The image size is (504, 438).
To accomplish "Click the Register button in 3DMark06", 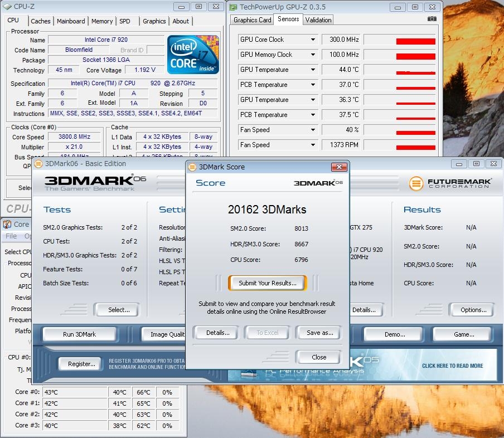I will (x=81, y=364).
